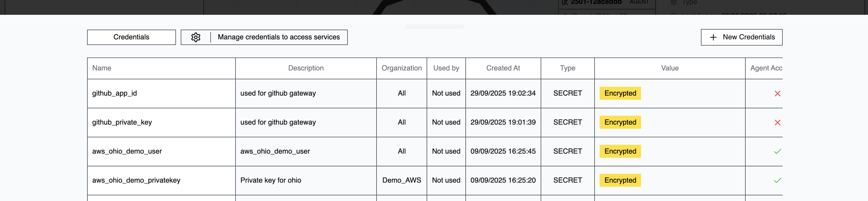Select the aws_ohio_demo_privatekey name cell
Image resolution: width=868 pixels, height=201 pixels.
tap(161, 181)
